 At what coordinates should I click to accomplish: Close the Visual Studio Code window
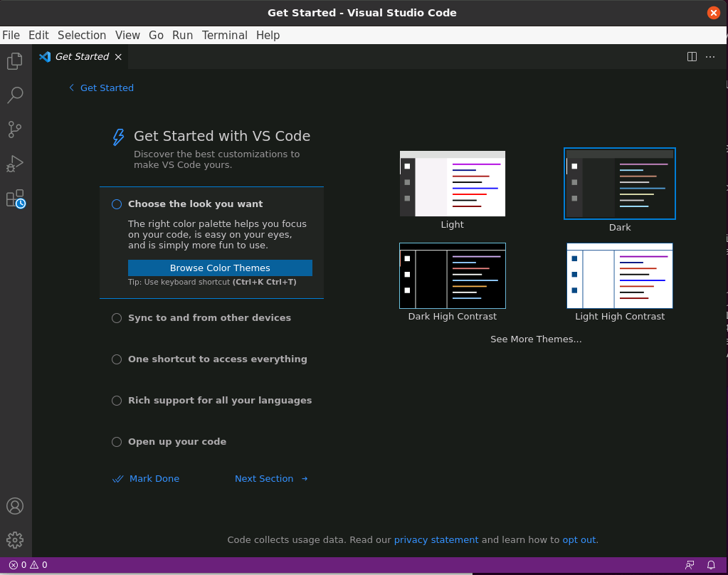tap(714, 13)
